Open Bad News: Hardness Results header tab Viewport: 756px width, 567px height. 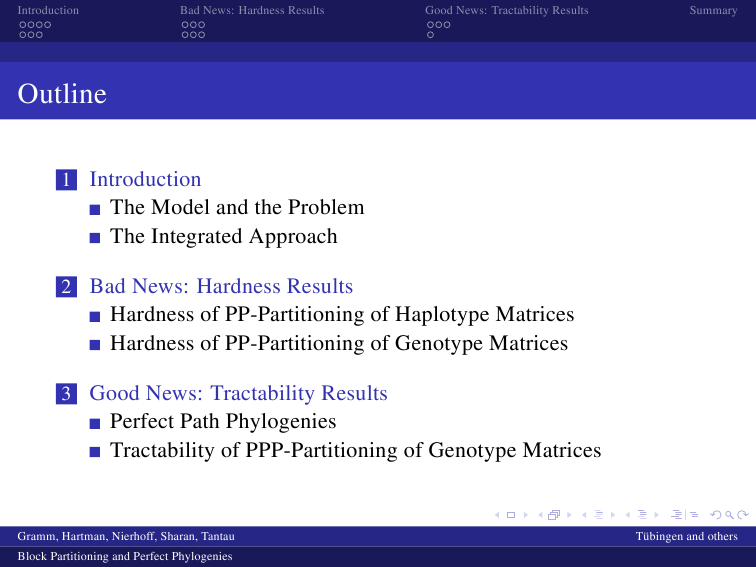click(x=252, y=10)
